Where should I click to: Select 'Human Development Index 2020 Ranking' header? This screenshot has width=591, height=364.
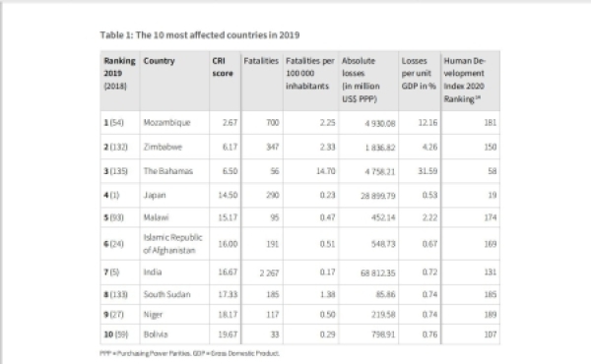[471, 81]
